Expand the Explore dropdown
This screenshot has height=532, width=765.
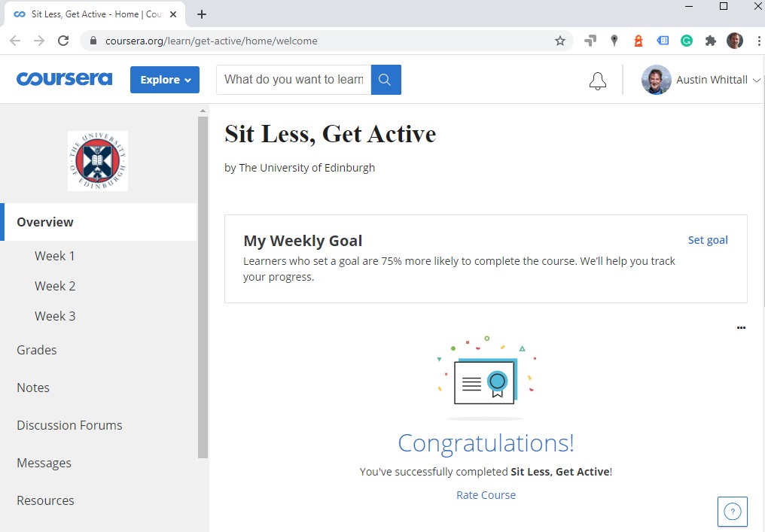tap(165, 80)
